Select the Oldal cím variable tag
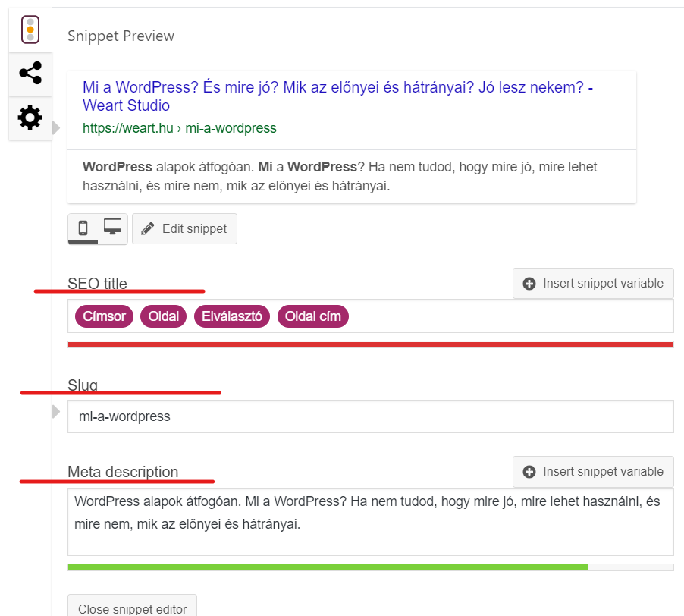The height and width of the screenshot is (616, 684). (x=312, y=316)
